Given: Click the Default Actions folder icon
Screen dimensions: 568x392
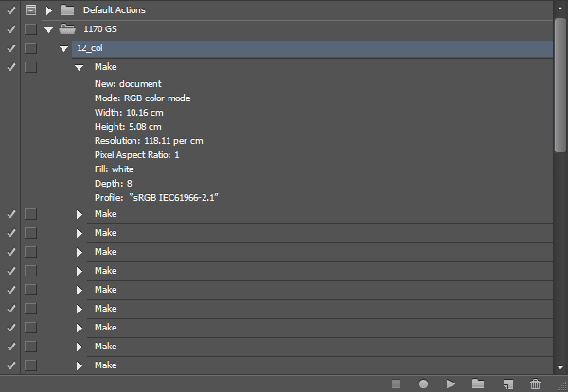Looking at the screenshot, I should (67, 10).
